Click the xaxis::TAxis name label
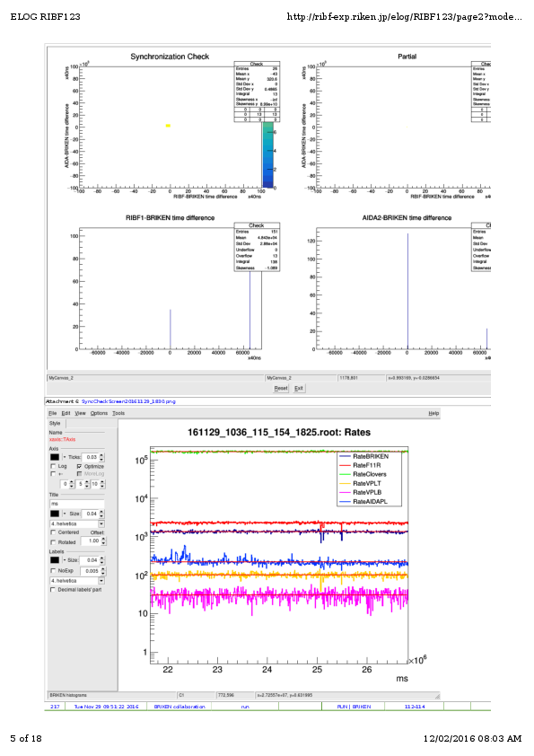 [x=62, y=439]
